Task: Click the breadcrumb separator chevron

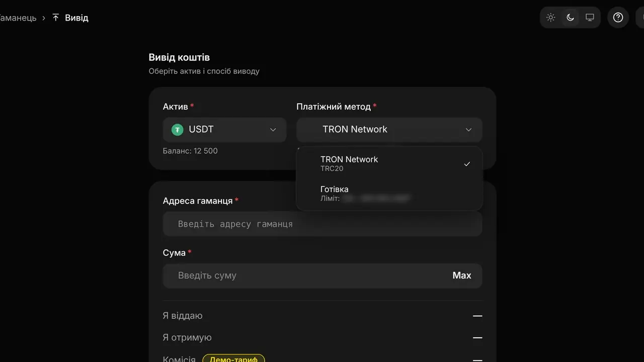Action: (44, 18)
